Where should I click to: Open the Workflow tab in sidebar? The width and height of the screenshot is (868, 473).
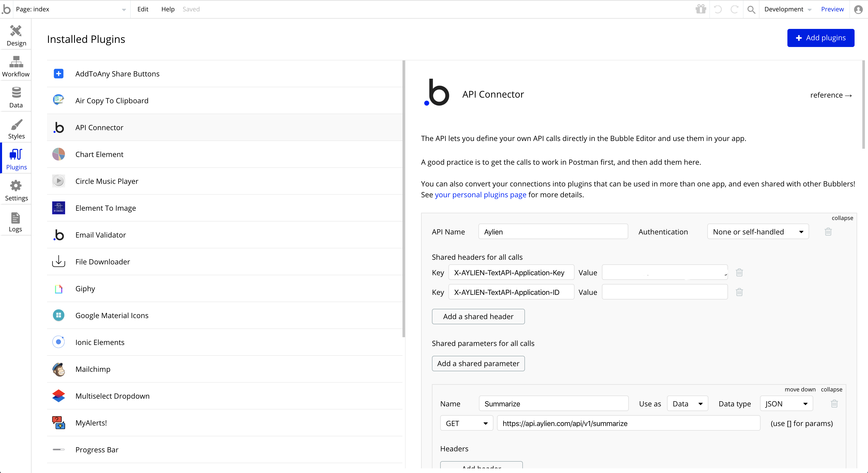point(16,66)
